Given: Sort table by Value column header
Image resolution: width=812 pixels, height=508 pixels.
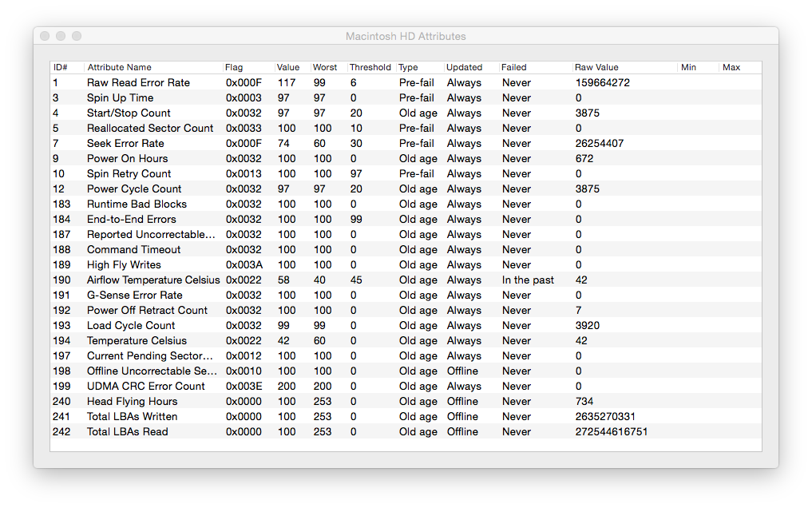Looking at the screenshot, I should click(292, 67).
